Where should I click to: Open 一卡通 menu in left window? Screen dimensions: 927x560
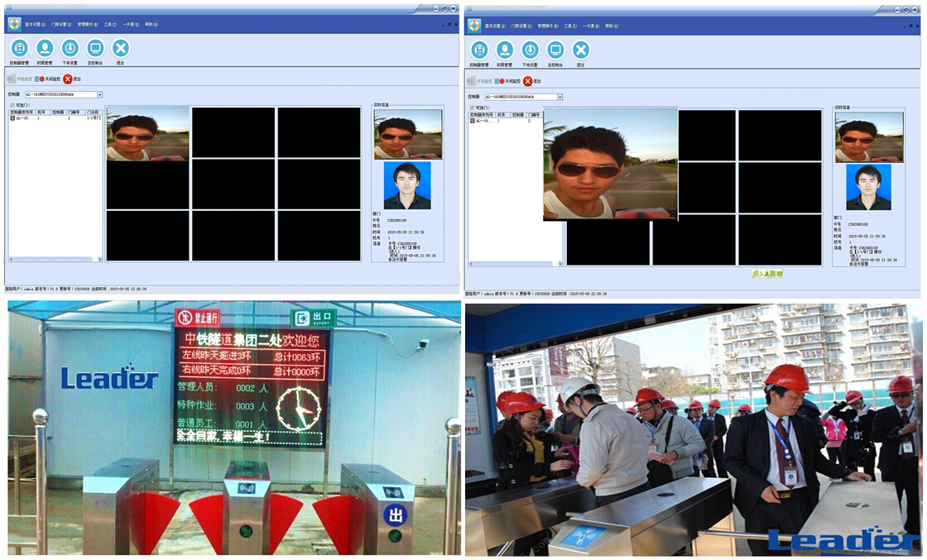click(x=130, y=25)
